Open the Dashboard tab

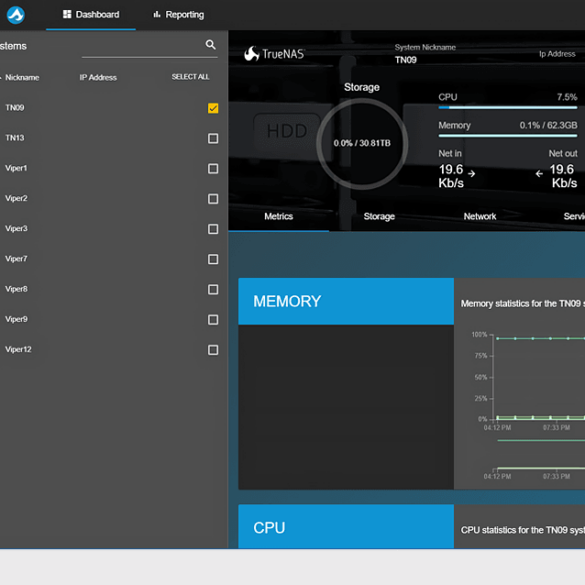pos(91,15)
